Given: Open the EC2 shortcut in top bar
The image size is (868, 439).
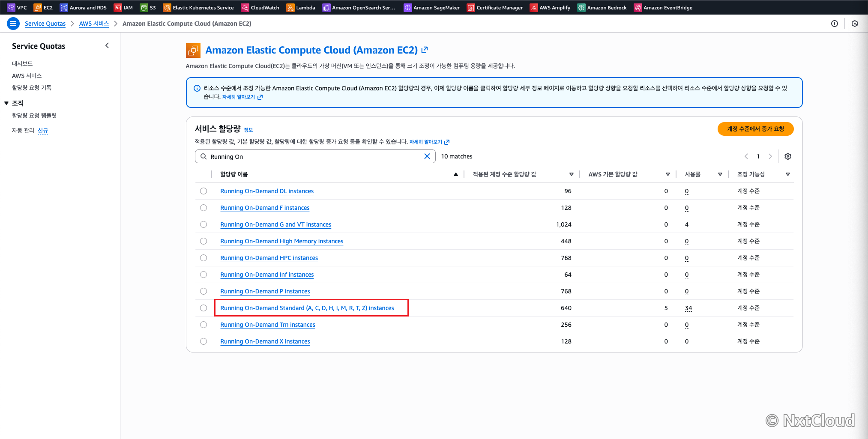Looking at the screenshot, I should [43, 7].
